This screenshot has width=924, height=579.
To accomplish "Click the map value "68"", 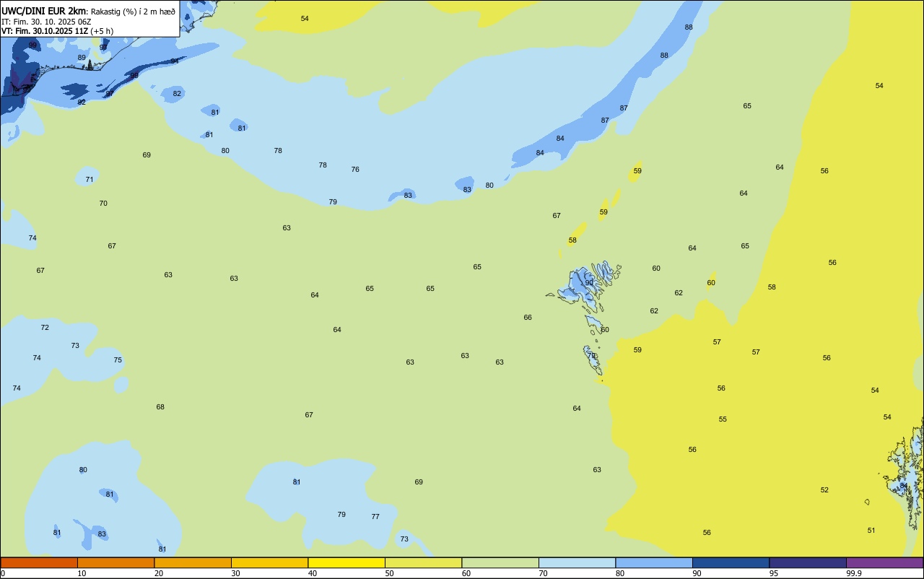I will click(x=160, y=407).
